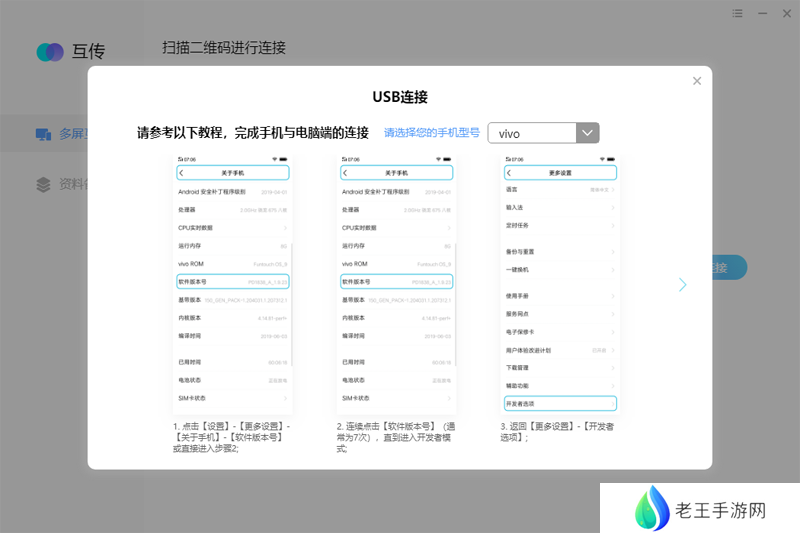Screen dimensions: 800x533
Task: Open the main window menu list icon
Action: [x=737, y=13]
